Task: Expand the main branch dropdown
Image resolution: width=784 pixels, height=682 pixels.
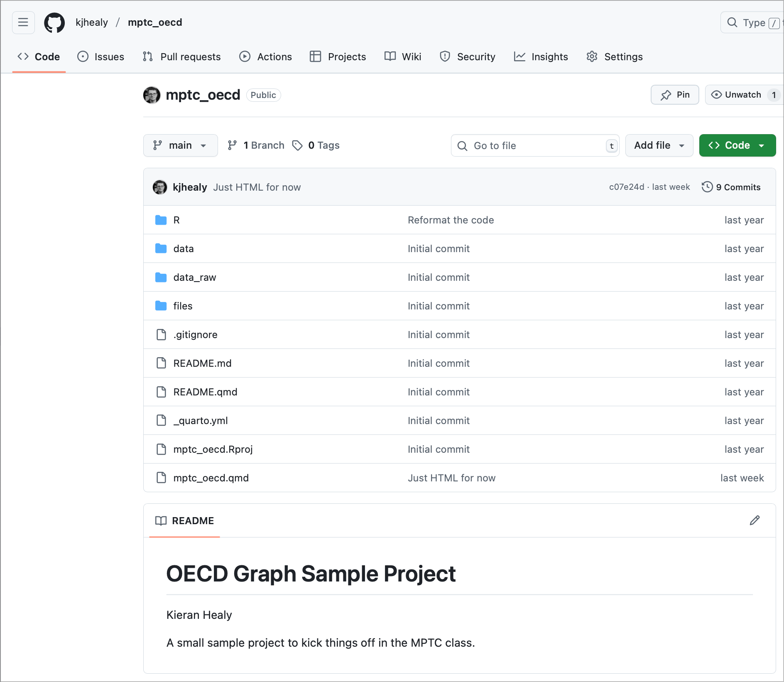Action: [180, 145]
